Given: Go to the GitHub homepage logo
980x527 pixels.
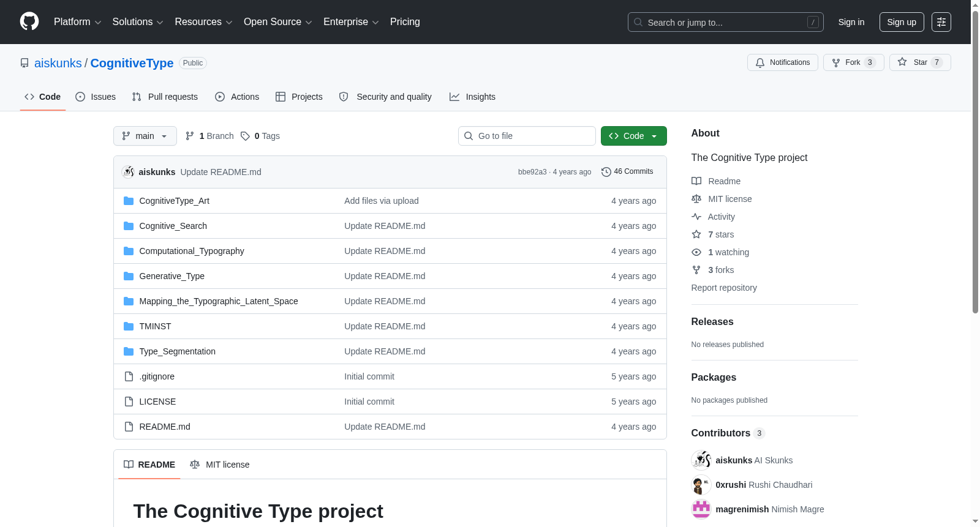Looking at the screenshot, I should pyautogui.click(x=29, y=22).
